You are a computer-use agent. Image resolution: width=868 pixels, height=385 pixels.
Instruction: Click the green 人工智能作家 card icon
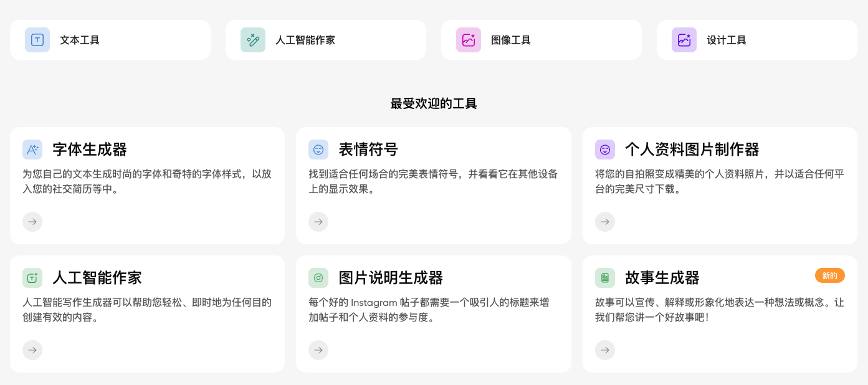pyautogui.click(x=32, y=278)
